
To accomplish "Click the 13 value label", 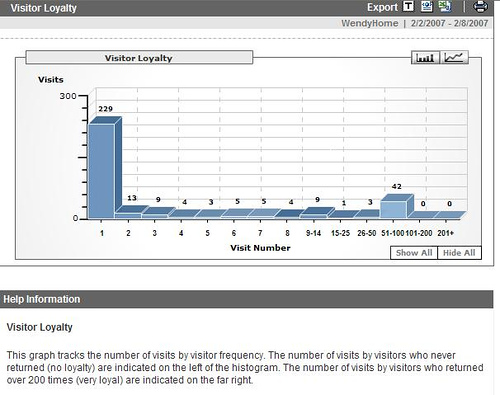I will click(132, 198).
